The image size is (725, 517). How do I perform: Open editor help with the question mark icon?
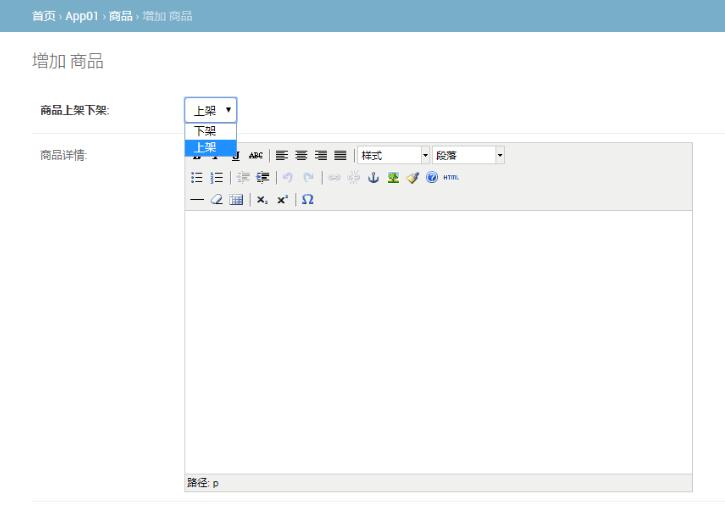coord(432,178)
